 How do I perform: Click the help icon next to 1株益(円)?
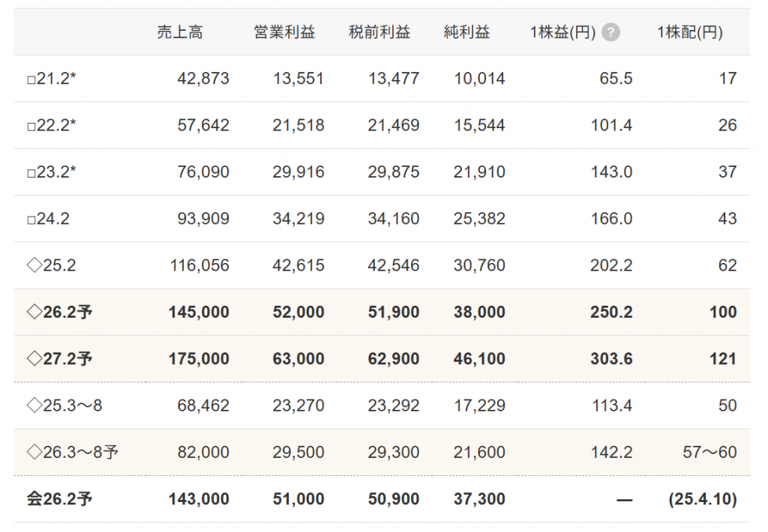click(611, 32)
